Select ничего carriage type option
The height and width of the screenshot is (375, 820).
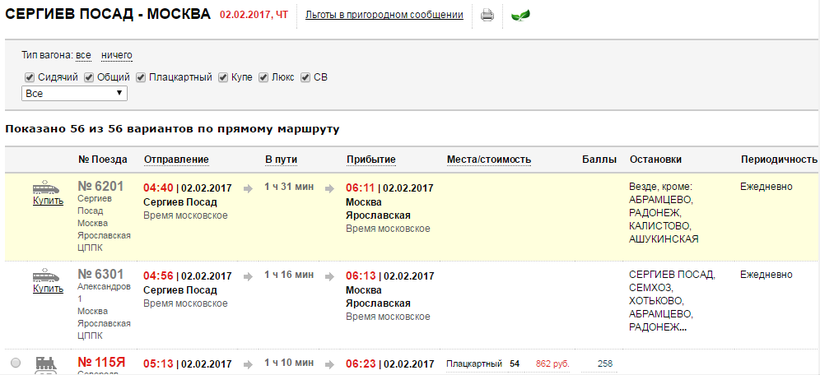point(117,55)
